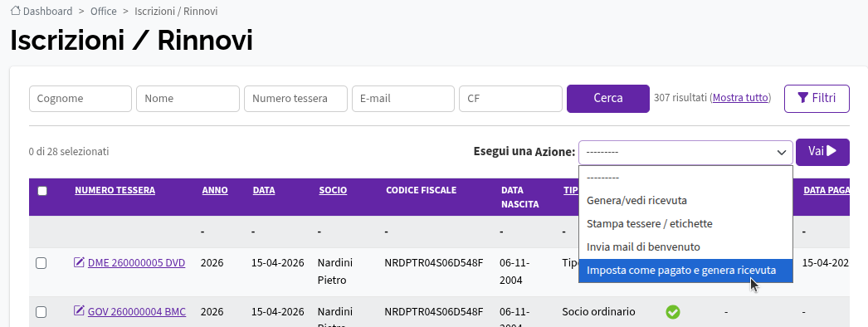Focus the Cognome search field
868x327 pixels.
(x=80, y=99)
